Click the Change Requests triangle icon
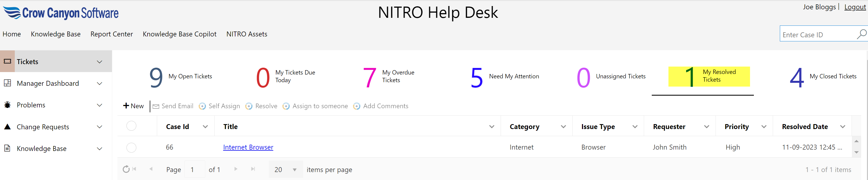 click(x=7, y=127)
